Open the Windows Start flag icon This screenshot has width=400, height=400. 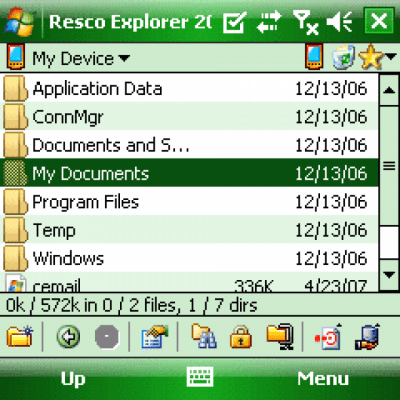point(20,21)
